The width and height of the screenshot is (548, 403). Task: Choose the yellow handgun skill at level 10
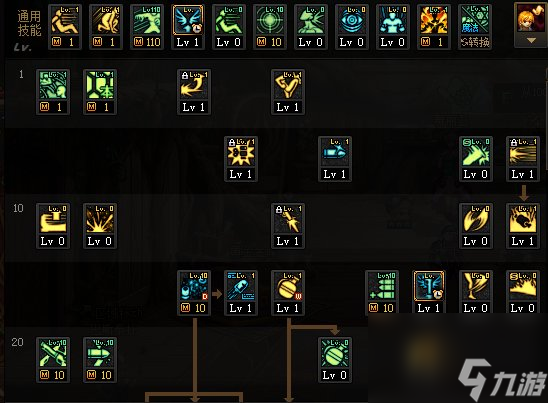click(53, 226)
